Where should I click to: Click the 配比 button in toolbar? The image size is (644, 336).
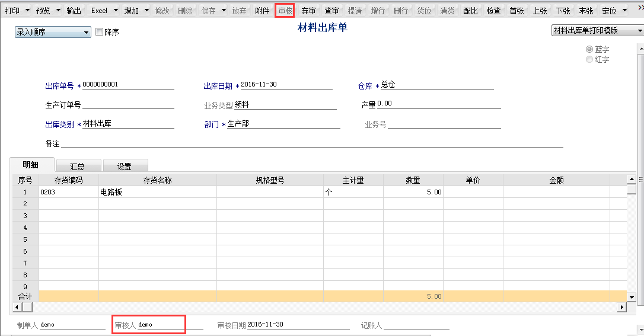[x=470, y=11]
